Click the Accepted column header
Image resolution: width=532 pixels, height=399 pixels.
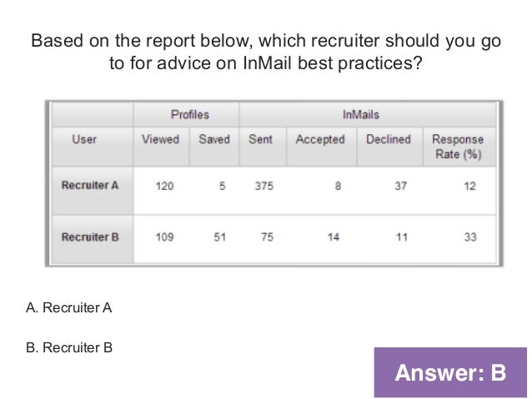click(320, 140)
